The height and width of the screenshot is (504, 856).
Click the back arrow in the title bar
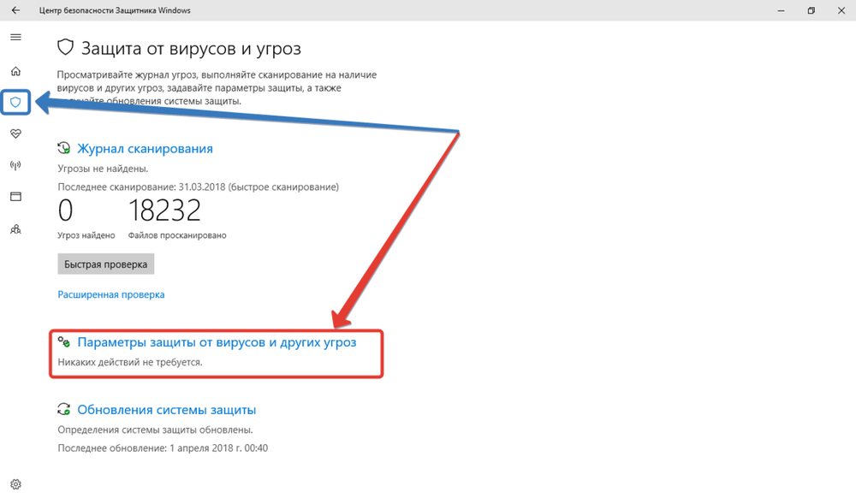point(15,10)
